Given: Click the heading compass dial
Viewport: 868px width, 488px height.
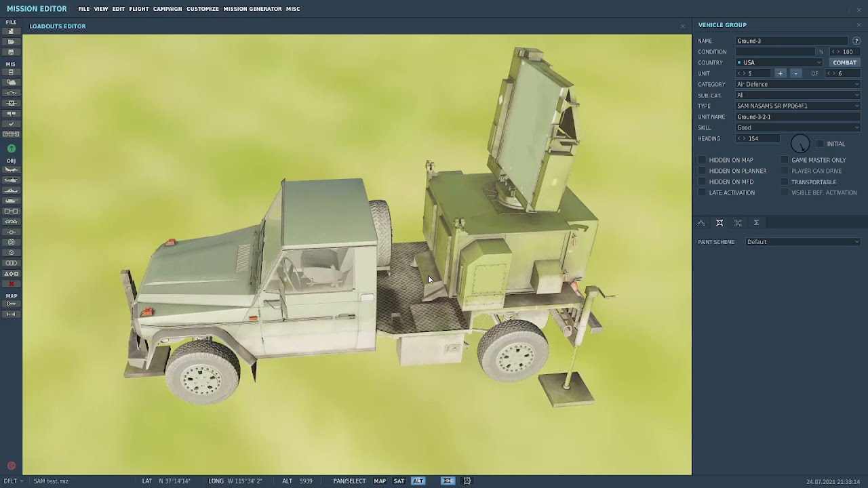Looking at the screenshot, I should pos(800,144).
